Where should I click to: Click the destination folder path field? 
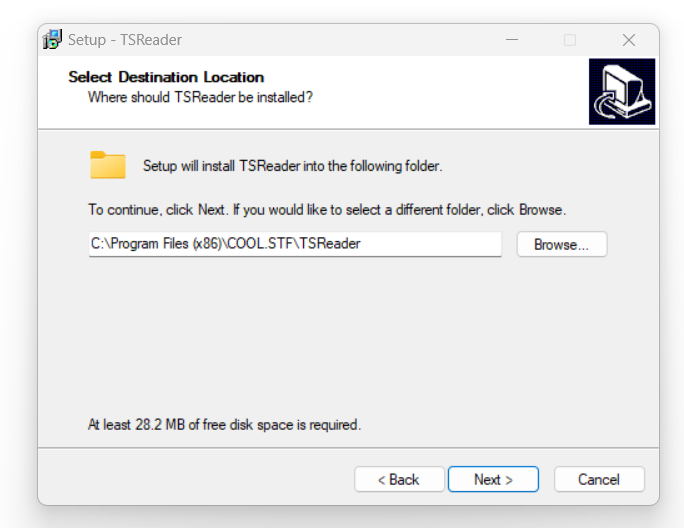[x=295, y=244]
